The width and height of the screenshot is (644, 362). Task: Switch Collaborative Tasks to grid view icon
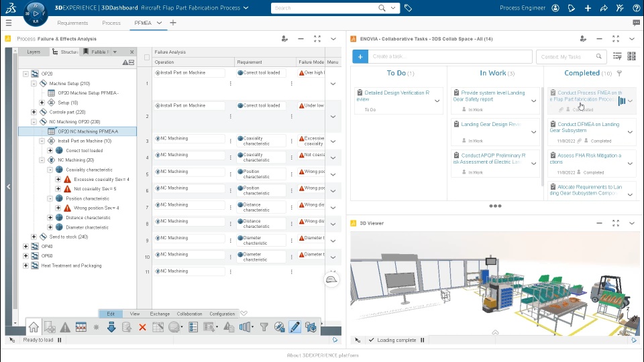tap(632, 56)
